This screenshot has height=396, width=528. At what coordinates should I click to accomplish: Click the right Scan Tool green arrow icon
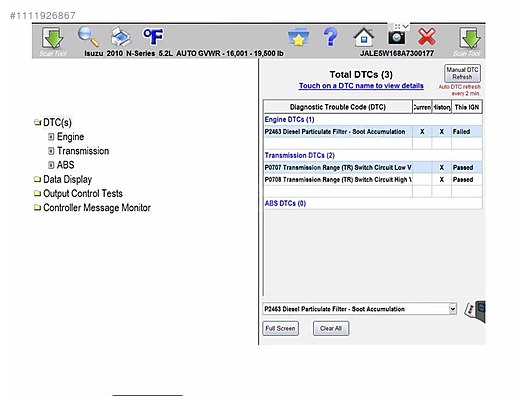click(x=469, y=38)
